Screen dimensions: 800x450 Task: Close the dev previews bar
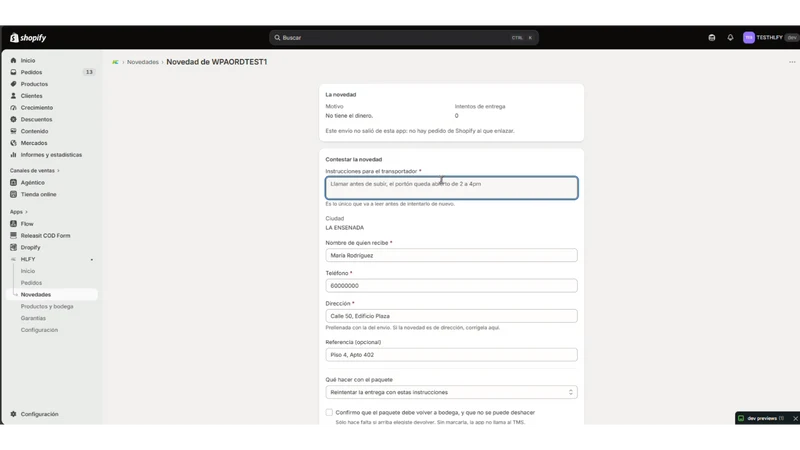coord(795,418)
